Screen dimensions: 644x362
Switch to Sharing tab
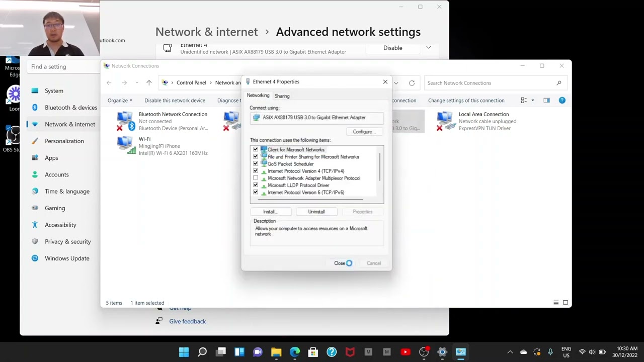coord(282,96)
